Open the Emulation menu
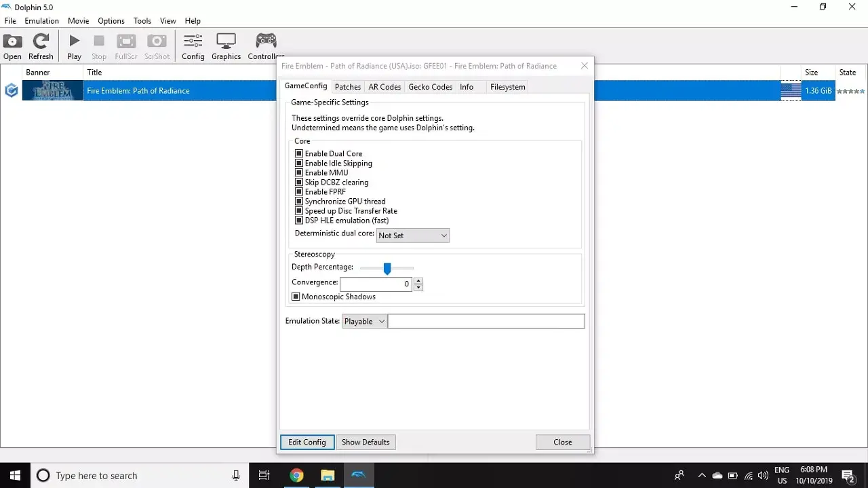This screenshot has width=868, height=488. coord(42,21)
